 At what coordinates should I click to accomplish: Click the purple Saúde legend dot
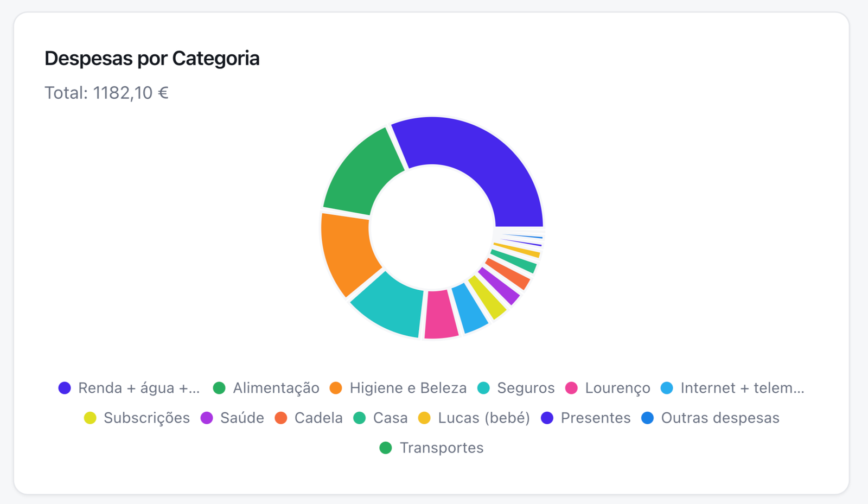(x=207, y=418)
